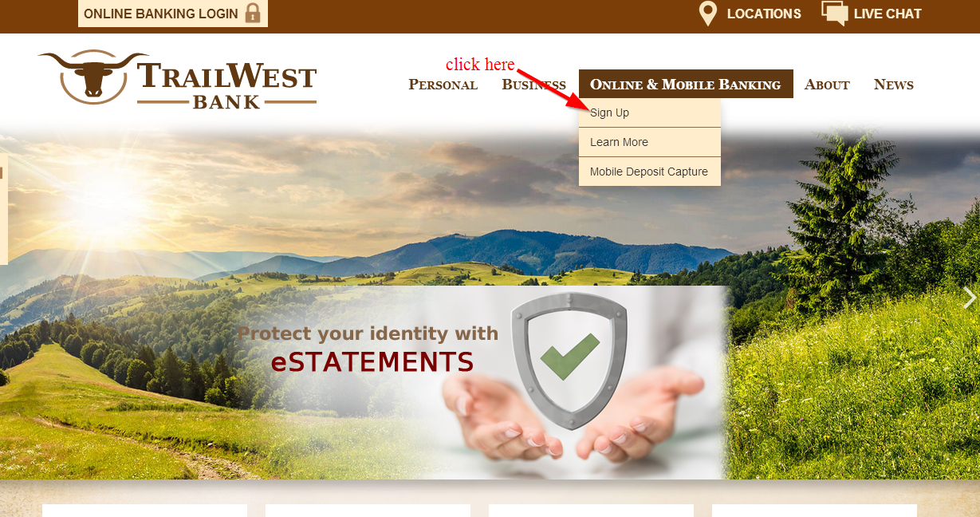The width and height of the screenshot is (980, 517).
Task: Open Online & Mobile Banking menu
Action: pyautogui.click(x=686, y=84)
